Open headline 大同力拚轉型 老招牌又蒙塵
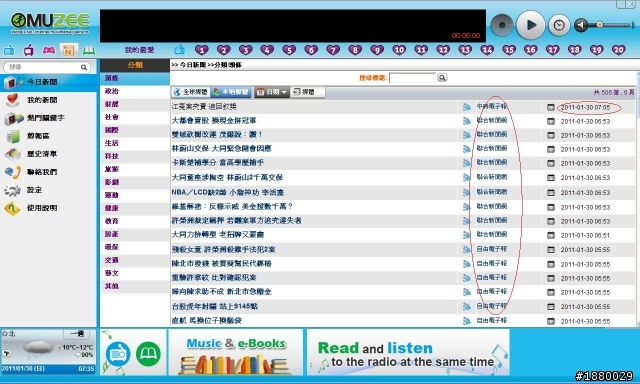 tap(218, 235)
